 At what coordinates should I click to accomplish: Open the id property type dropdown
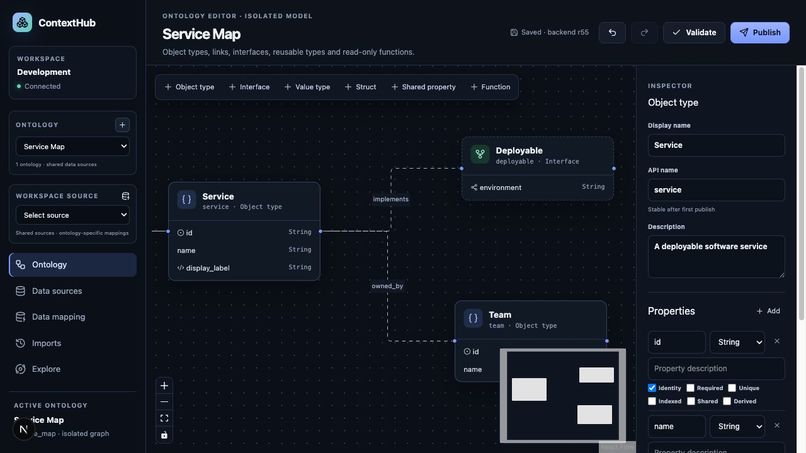click(x=738, y=342)
